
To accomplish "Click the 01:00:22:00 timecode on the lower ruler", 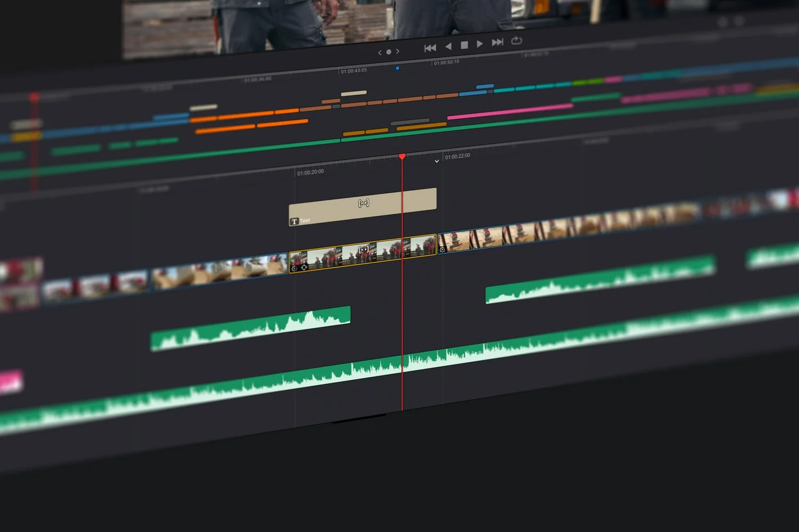I will pyautogui.click(x=458, y=157).
